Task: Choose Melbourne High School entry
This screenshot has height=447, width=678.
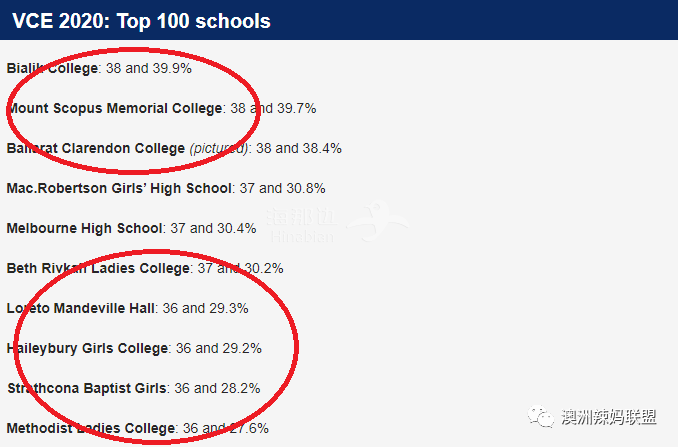Action: [131, 228]
